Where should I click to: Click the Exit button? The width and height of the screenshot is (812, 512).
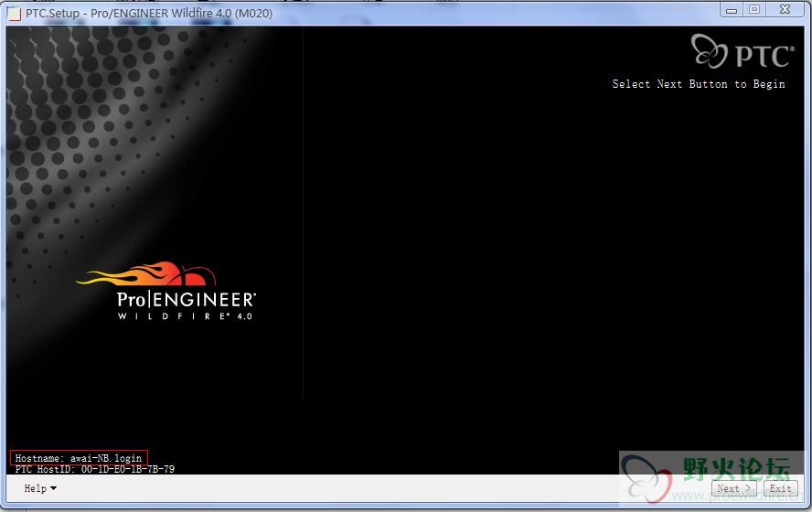click(780, 488)
